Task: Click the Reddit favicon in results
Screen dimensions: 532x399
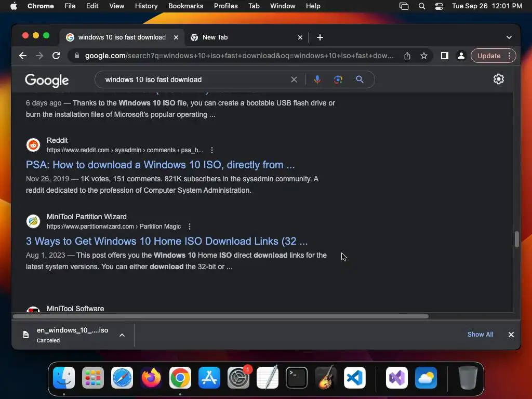Action: (33, 145)
